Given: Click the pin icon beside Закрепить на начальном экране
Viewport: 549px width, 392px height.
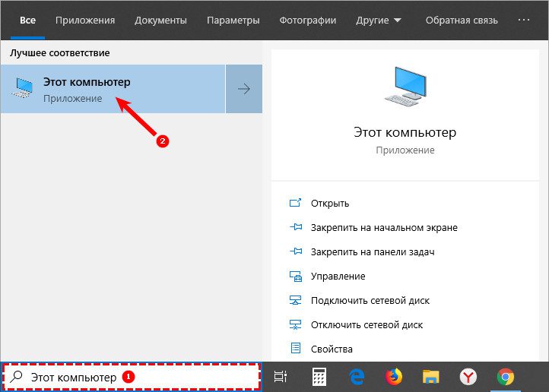Looking at the screenshot, I should [x=296, y=227].
